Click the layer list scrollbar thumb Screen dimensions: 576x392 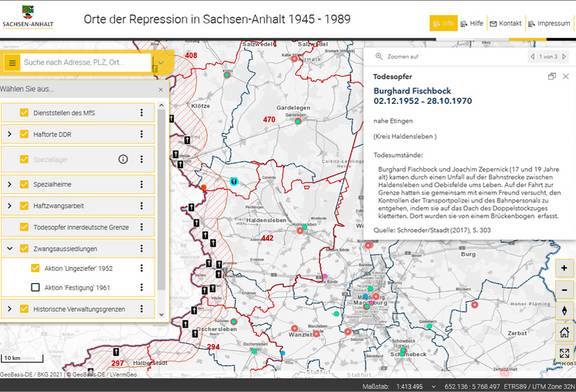161,199
